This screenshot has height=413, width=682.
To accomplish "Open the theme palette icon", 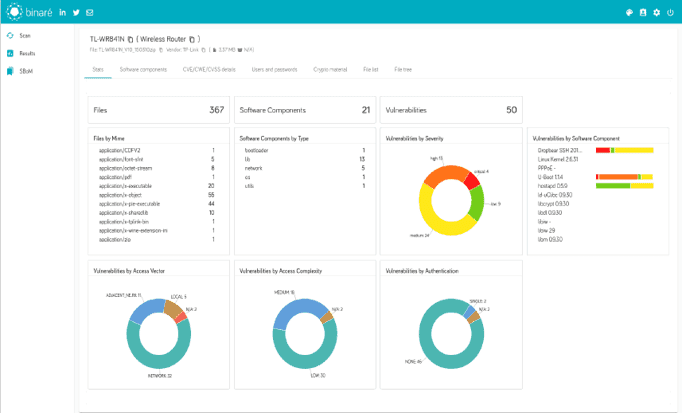I will [x=629, y=13].
